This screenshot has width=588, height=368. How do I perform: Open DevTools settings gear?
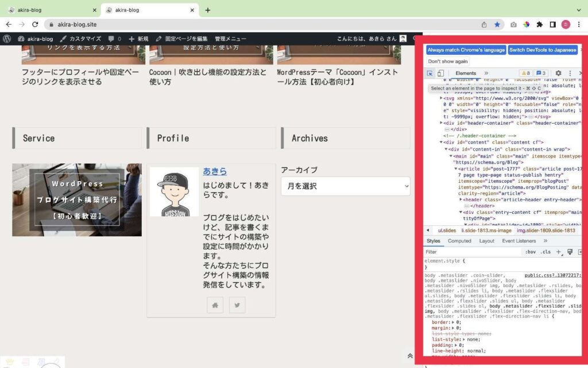click(558, 73)
